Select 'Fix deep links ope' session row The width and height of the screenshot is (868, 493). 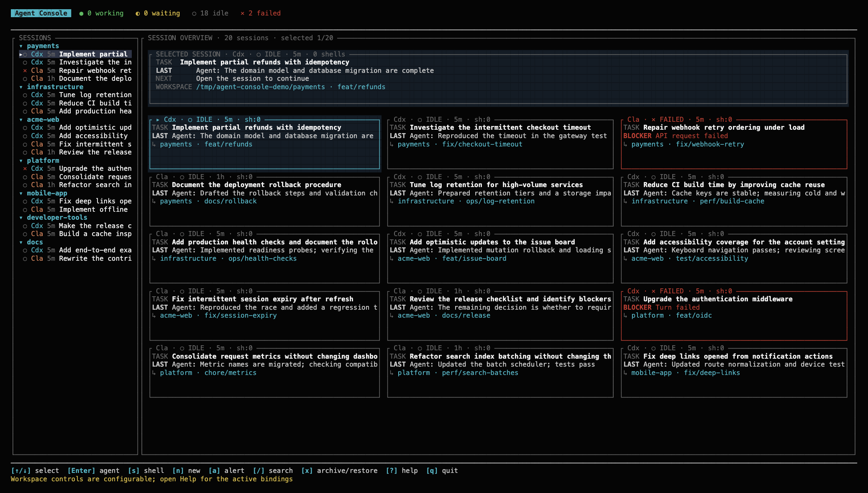tap(75, 201)
